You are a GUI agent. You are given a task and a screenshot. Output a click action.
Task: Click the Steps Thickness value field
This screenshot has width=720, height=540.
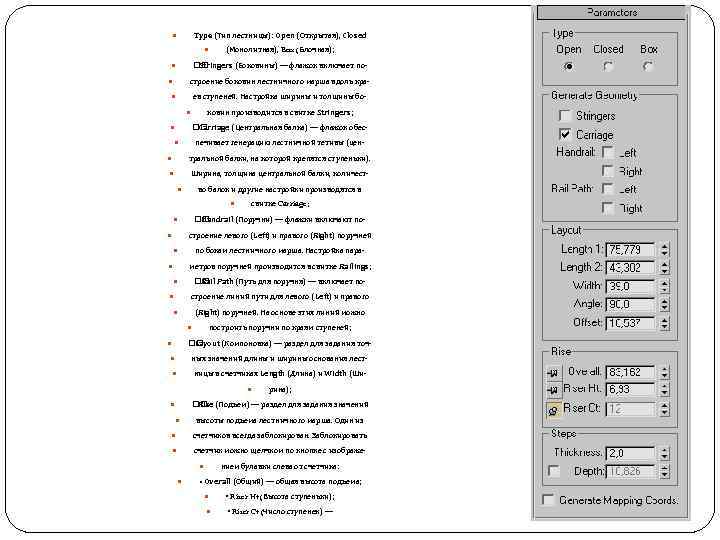630,453
